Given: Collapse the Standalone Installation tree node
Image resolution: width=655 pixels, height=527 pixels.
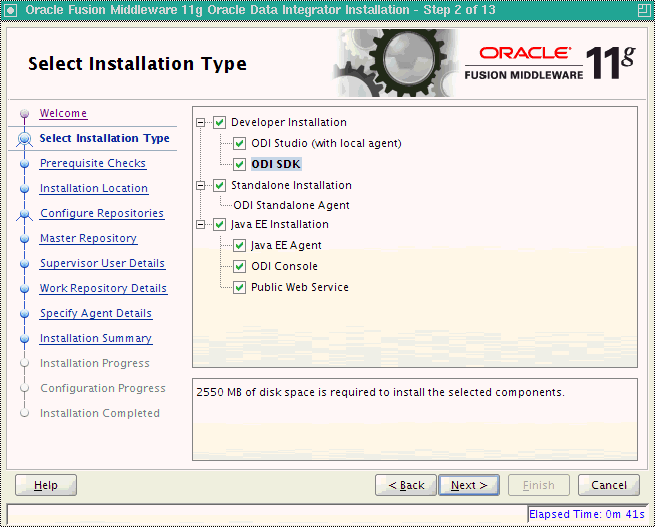Looking at the screenshot, I should coord(201,185).
